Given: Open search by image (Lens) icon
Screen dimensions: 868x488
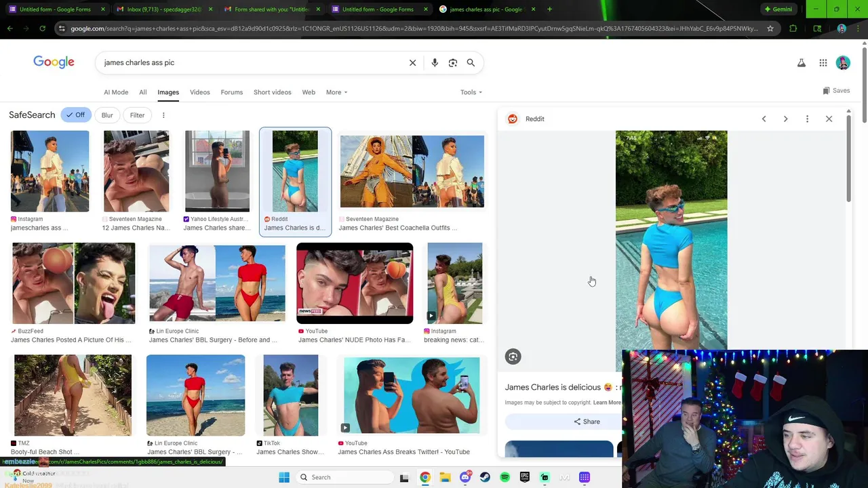Looking at the screenshot, I should tap(453, 62).
